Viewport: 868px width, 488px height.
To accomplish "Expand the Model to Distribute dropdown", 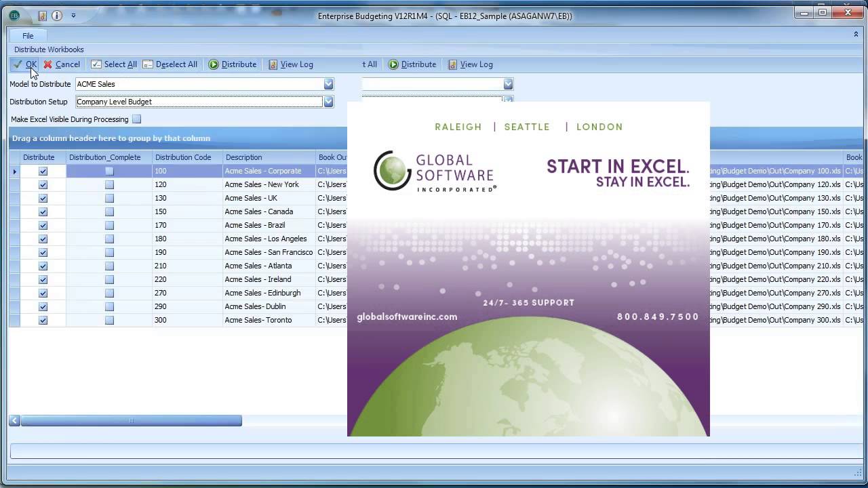I will point(328,84).
